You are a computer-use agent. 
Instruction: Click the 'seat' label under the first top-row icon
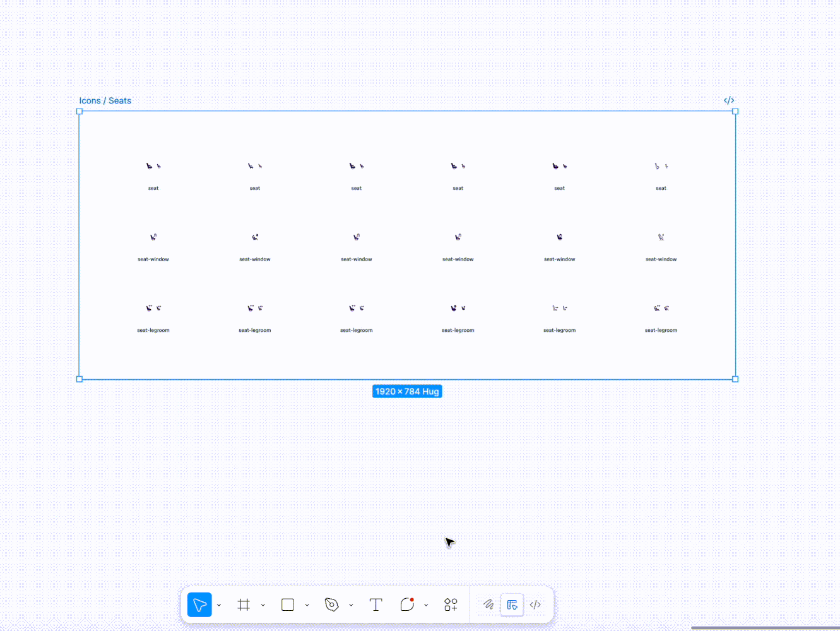point(153,188)
